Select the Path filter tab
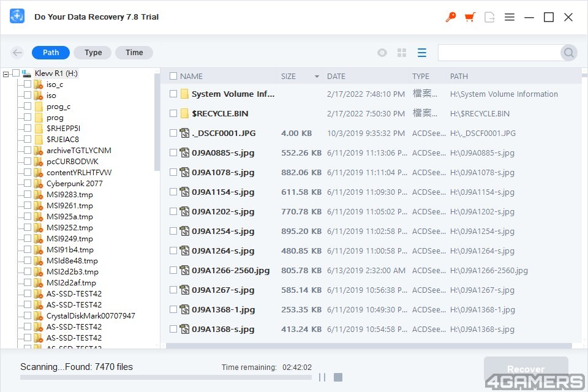588x392 pixels. point(51,53)
